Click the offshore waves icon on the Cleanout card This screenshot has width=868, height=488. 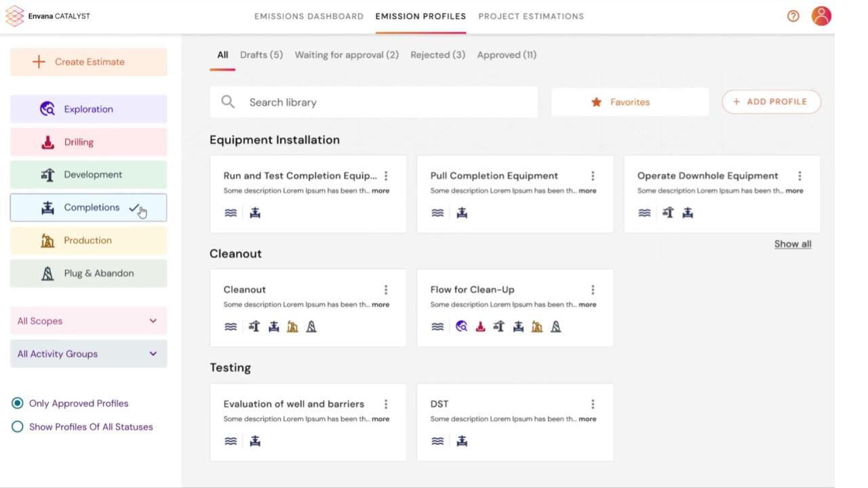click(231, 326)
